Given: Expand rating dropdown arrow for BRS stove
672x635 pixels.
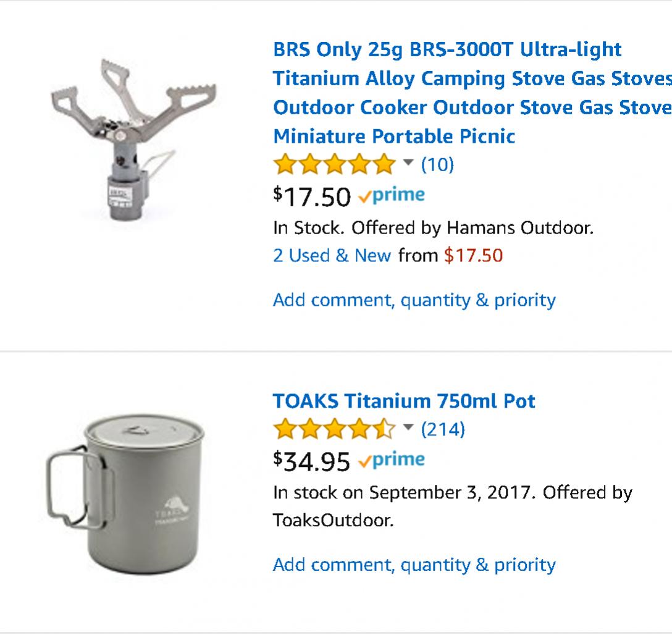Looking at the screenshot, I should tap(408, 162).
